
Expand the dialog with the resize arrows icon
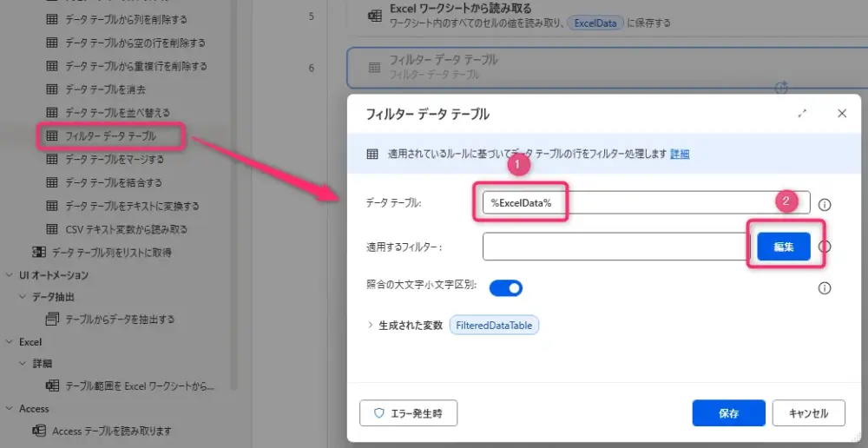[802, 114]
